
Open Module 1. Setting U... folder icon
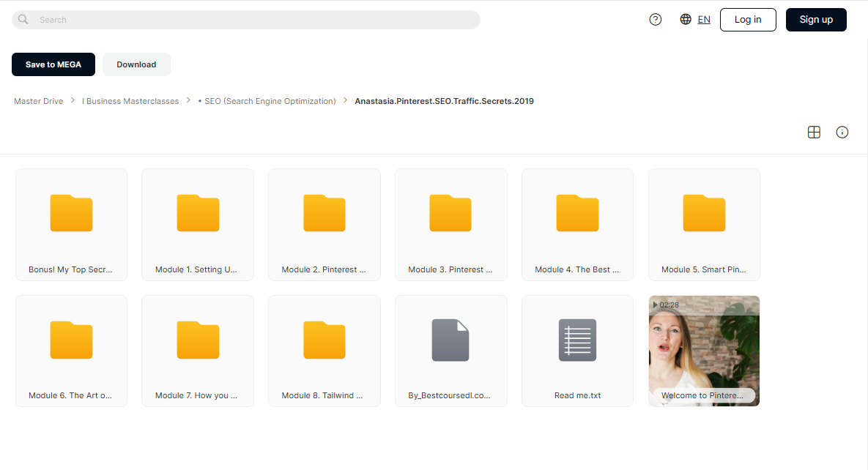point(198,212)
